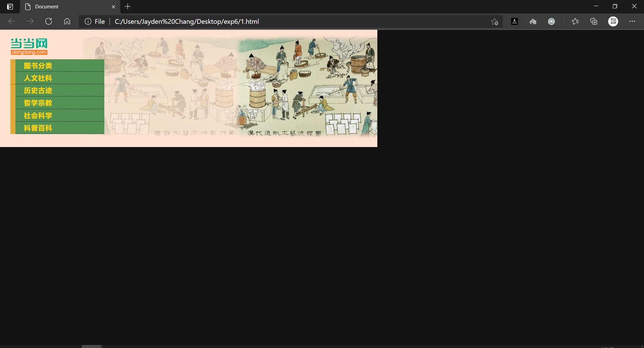The image size is (644, 348).
Task: Open the Favorites list icon
Action: pyautogui.click(x=575, y=21)
